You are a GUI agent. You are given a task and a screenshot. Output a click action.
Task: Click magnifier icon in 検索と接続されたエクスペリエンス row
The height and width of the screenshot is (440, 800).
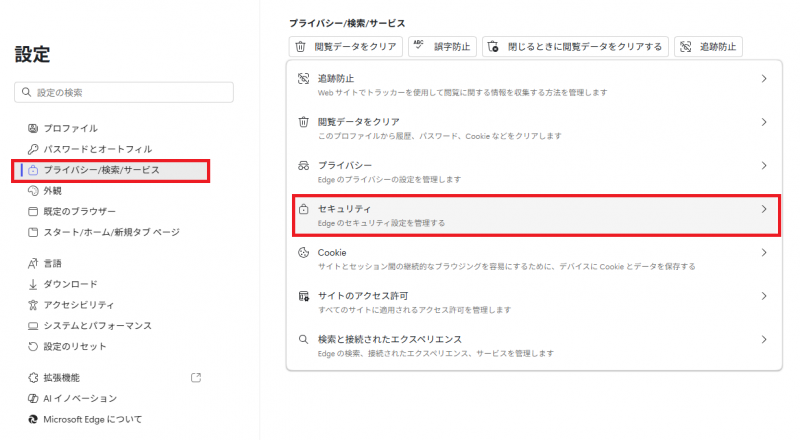pyautogui.click(x=303, y=340)
